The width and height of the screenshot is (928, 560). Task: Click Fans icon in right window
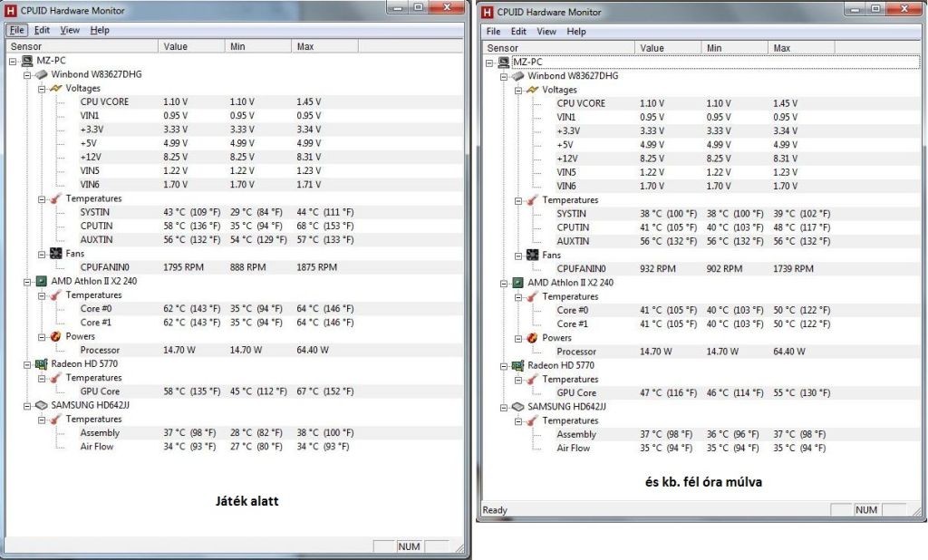click(532, 256)
